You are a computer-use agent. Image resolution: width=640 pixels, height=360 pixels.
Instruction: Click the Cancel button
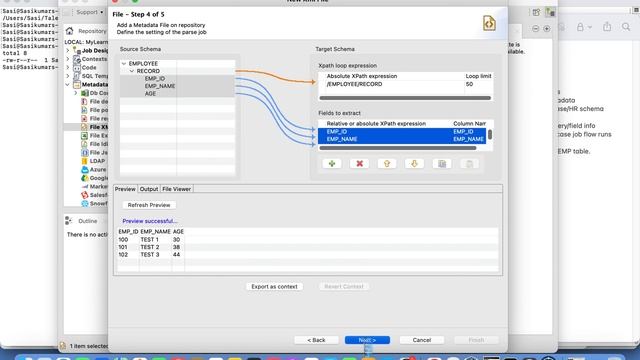(422, 340)
